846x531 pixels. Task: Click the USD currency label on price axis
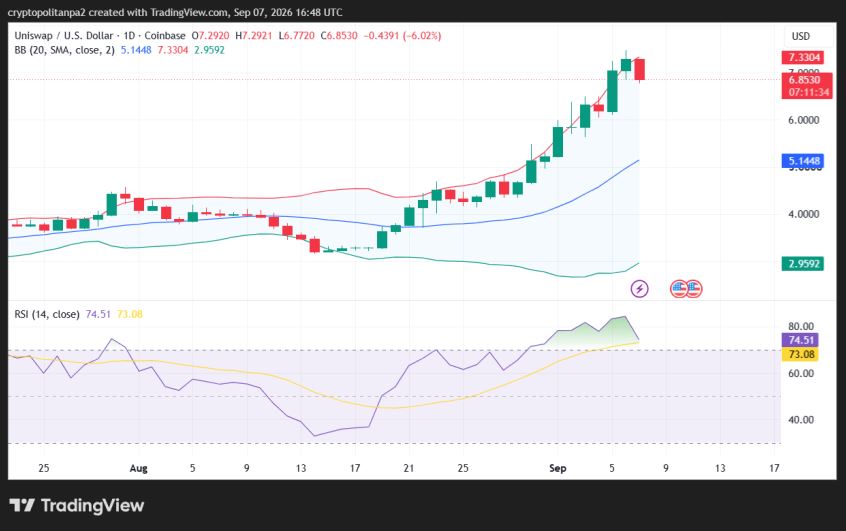(801, 36)
